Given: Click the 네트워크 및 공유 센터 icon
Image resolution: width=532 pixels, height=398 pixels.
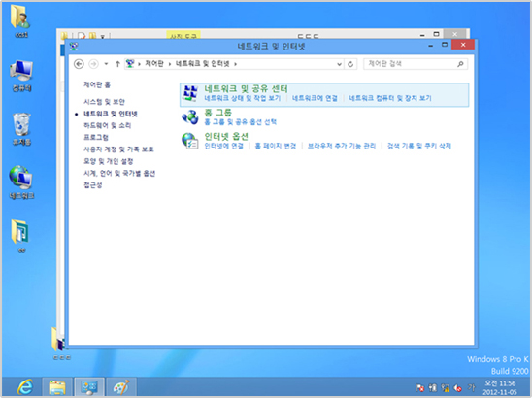Looking at the screenshot, I should [x=190, y=93].
